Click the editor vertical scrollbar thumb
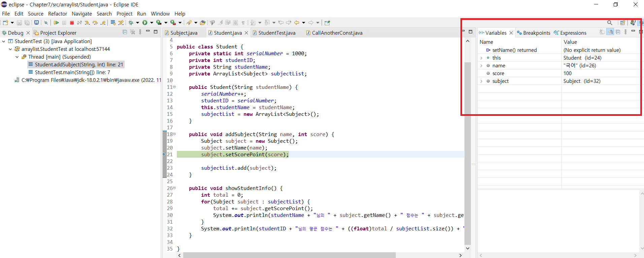 [x=468, y=153]
